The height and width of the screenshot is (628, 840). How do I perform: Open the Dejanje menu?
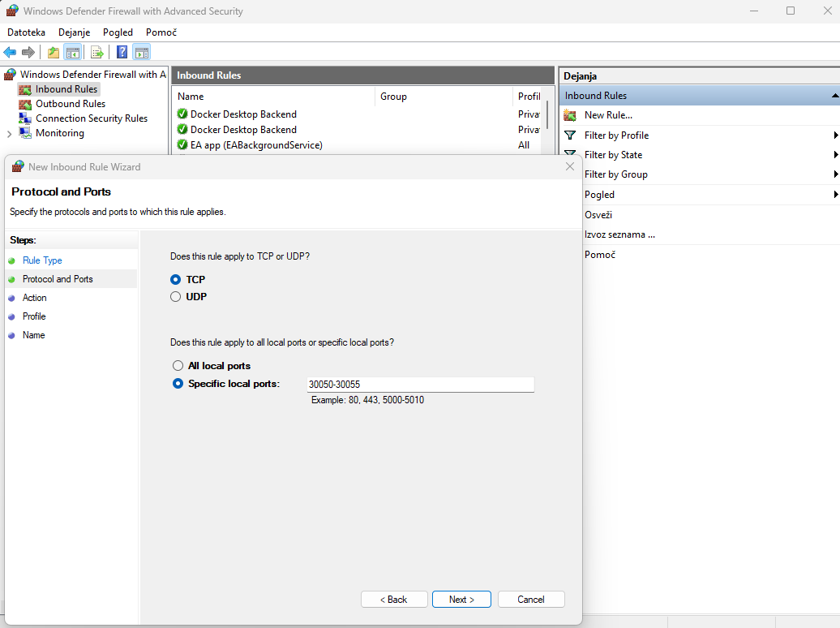click(x=74, y=32)
